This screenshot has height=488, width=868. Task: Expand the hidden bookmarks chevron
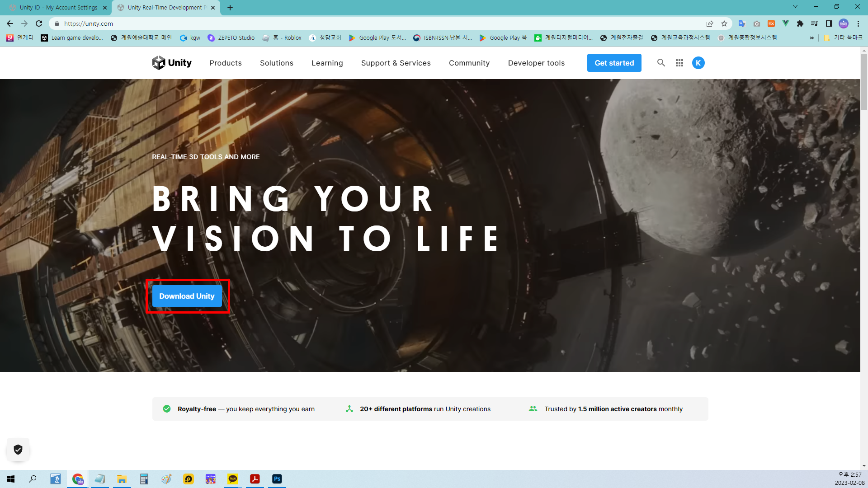(812, 38)
